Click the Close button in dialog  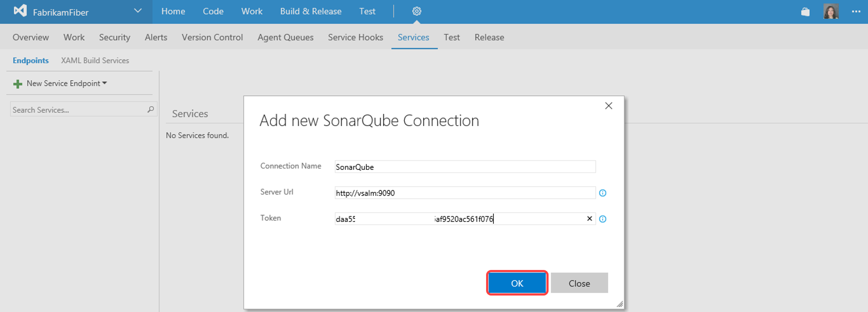579,283
